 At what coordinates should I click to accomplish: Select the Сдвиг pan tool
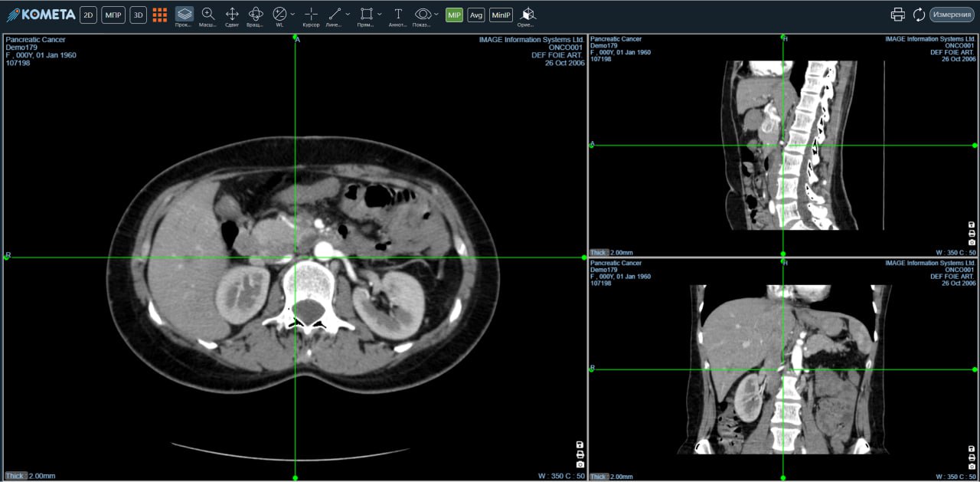[232, 16]
